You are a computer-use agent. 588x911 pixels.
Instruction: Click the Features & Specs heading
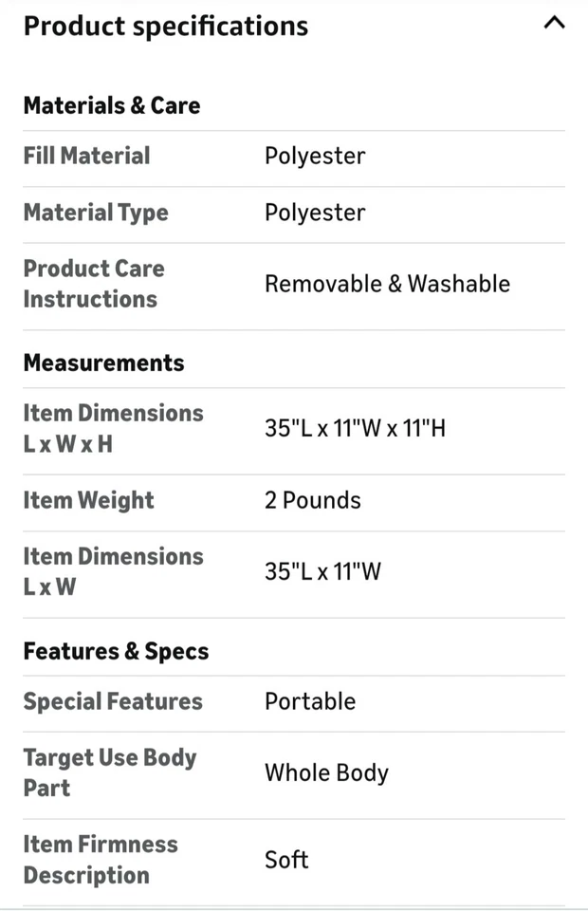pos(116,651)
